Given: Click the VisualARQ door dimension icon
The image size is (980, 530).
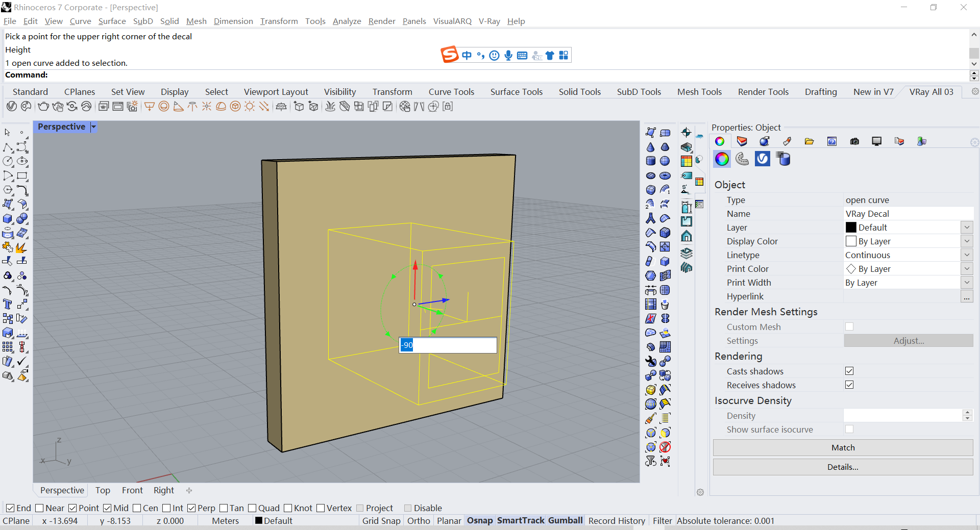Looking at the screenshot, I should [687, 207].
